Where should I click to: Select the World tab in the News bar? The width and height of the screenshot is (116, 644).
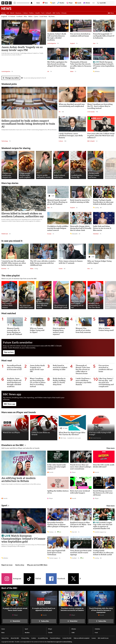point(12,13)
